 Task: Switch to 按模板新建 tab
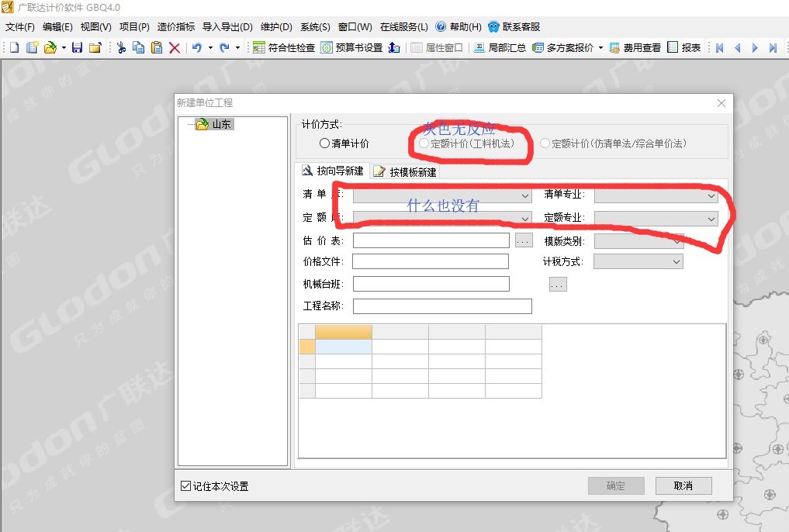pyautogui.click(x=405, y=172)
